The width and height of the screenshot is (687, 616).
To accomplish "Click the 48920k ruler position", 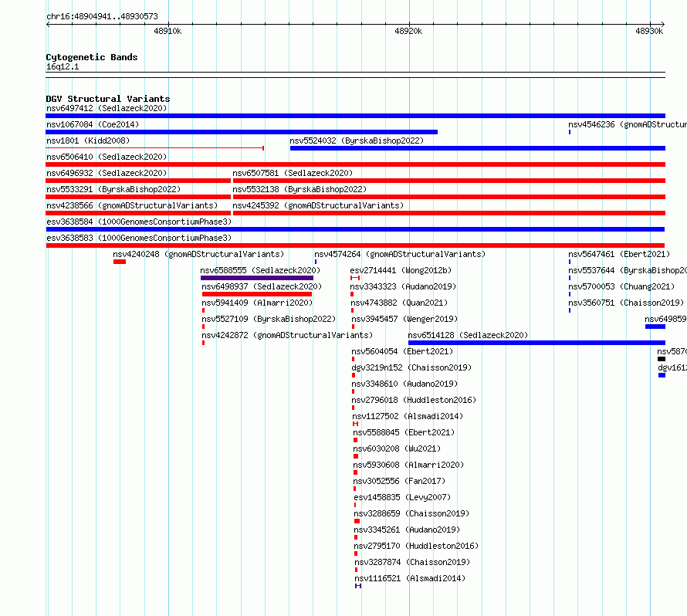I will (408, 31).
